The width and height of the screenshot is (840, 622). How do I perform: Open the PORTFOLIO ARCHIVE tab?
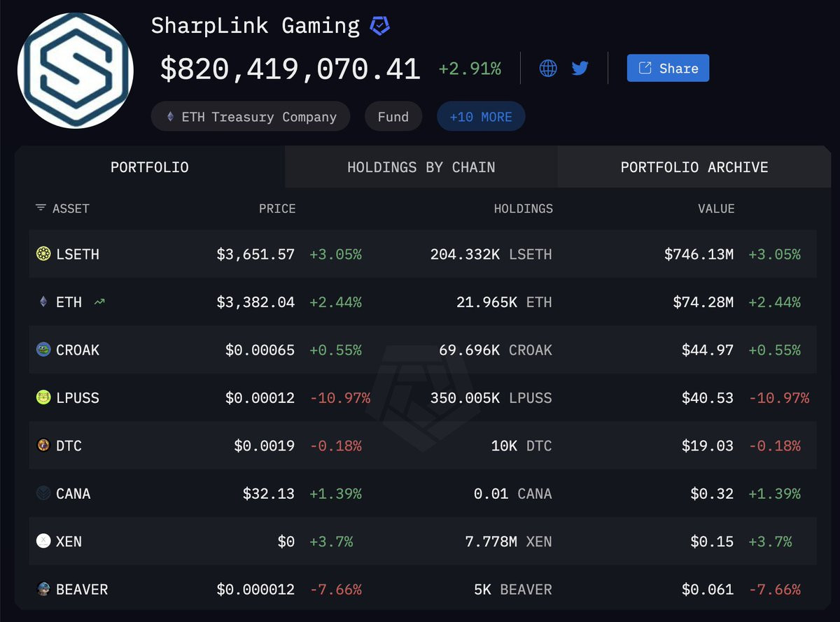click(694, 167)
